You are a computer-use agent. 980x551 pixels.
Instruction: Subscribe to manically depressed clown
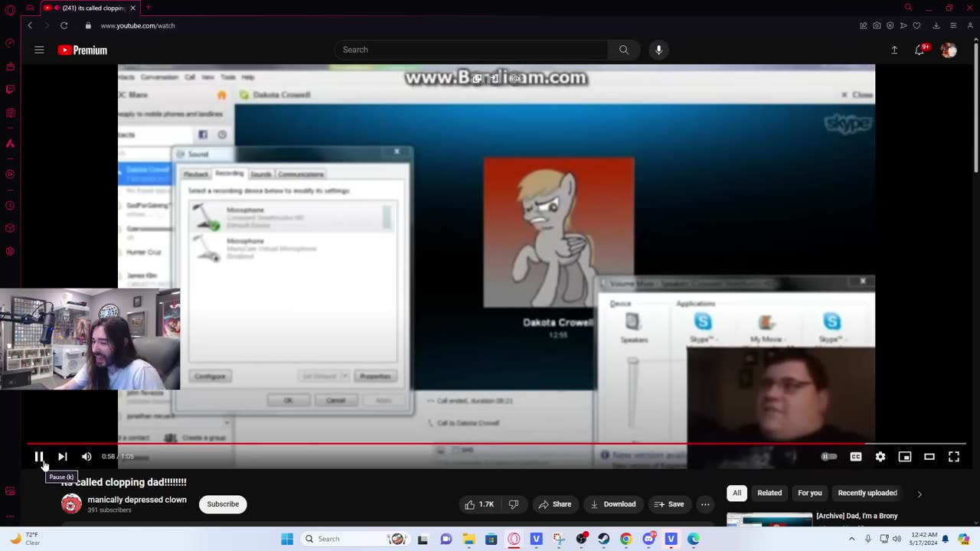pyautogui.click(x=223, y=504)
